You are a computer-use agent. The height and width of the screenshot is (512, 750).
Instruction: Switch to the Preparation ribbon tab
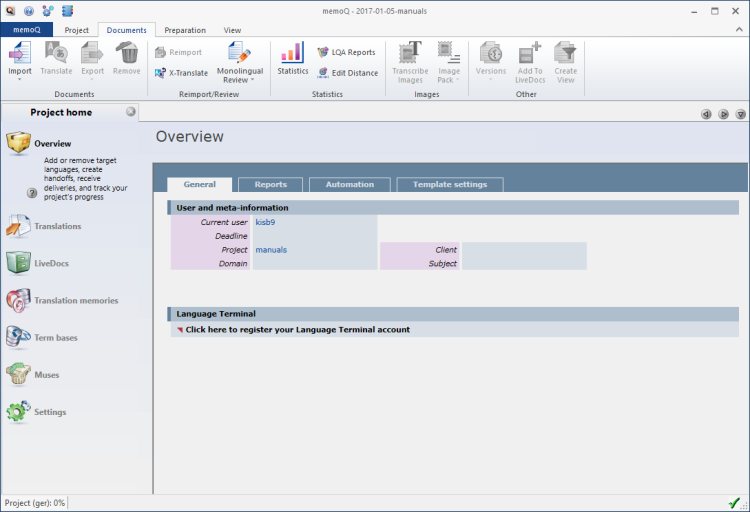(x=185, y=30)
